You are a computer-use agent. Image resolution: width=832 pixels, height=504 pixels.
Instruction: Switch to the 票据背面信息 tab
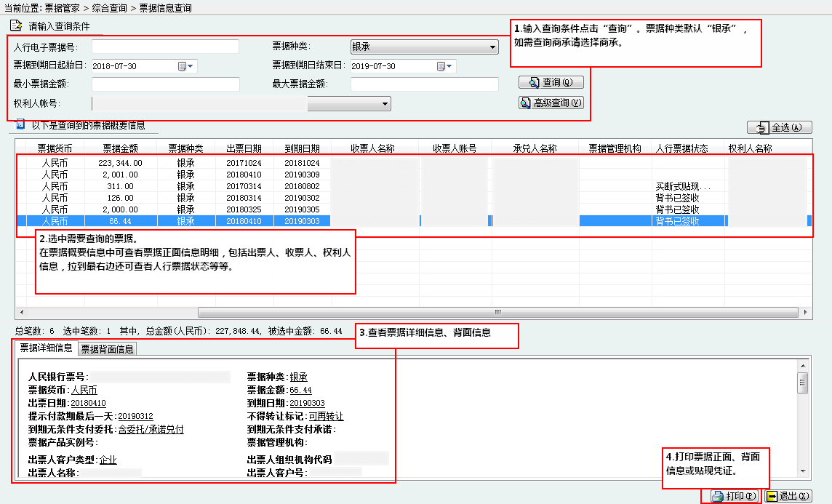(107, 349)
